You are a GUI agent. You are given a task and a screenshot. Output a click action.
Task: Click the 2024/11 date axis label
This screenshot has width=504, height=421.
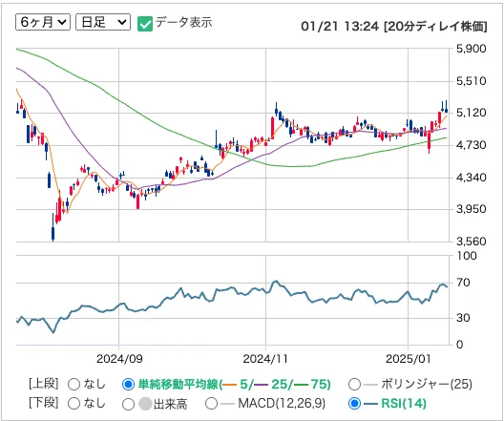[265, 358]
